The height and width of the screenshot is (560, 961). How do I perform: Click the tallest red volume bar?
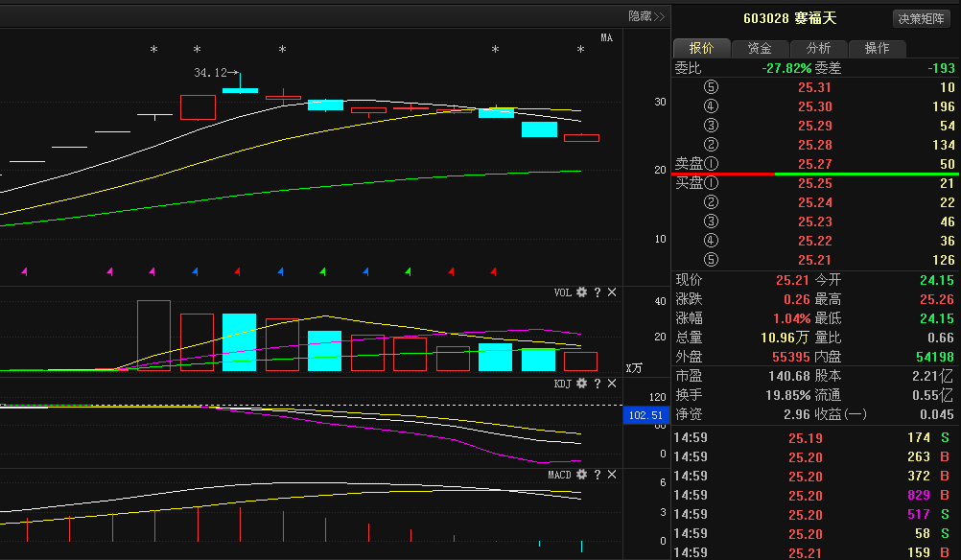click(153, 336)
